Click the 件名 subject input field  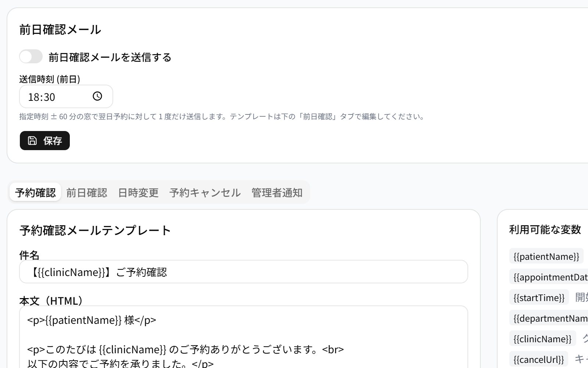(x=244, y=272)
